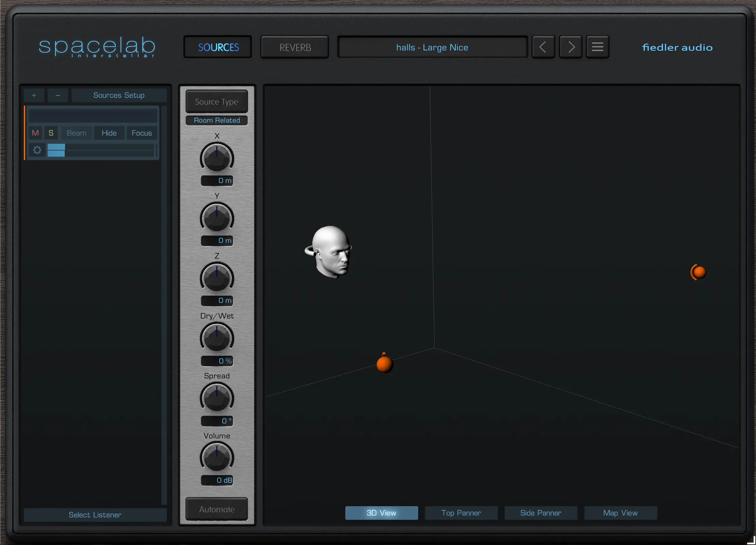756x545 pixels.
Task: Click the Select Listener button
Action: (x=95, y=515)
